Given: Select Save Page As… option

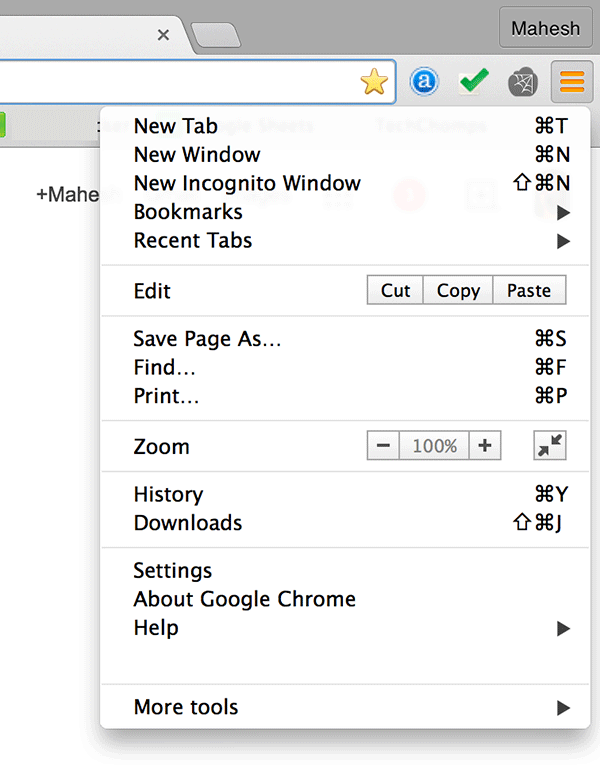Looking at the screenshot, I should click(345, 339).
